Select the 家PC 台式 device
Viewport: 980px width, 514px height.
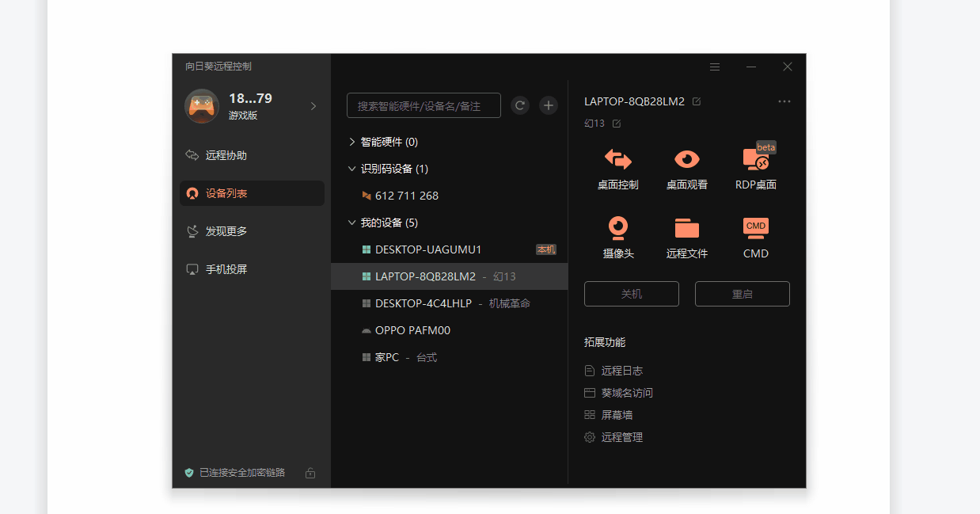(449, 357)
